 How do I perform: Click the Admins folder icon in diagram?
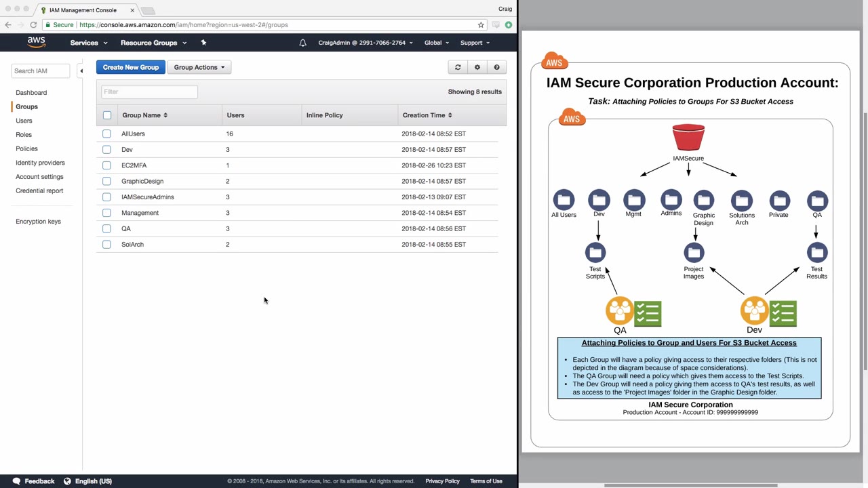(671, 199)
